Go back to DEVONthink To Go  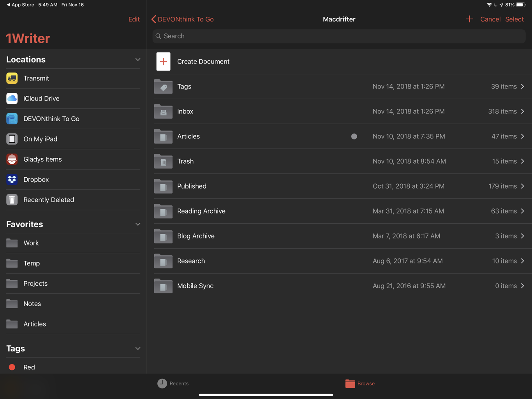click(x=182, y=19)
